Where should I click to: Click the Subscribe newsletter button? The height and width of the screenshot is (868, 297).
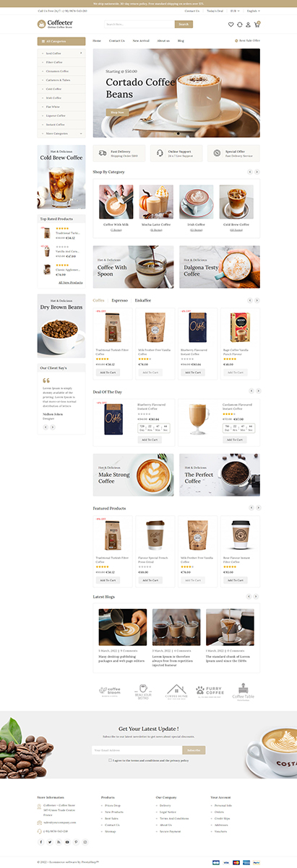194,750
